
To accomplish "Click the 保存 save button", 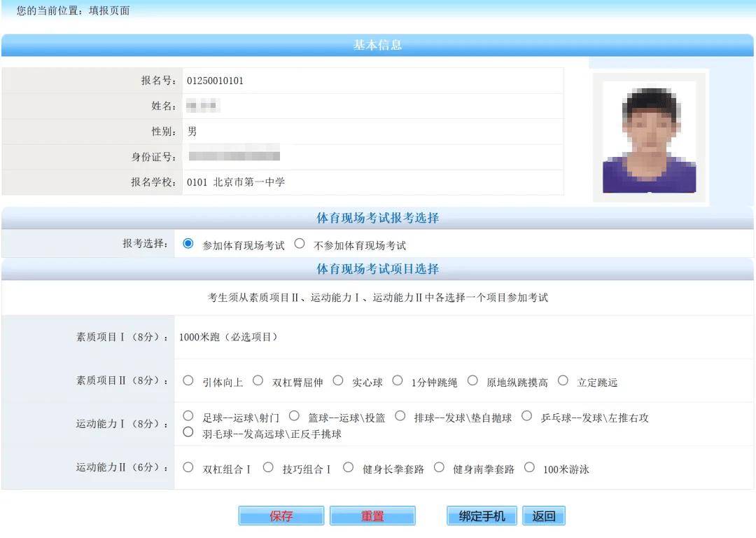I will coord(281,515).
